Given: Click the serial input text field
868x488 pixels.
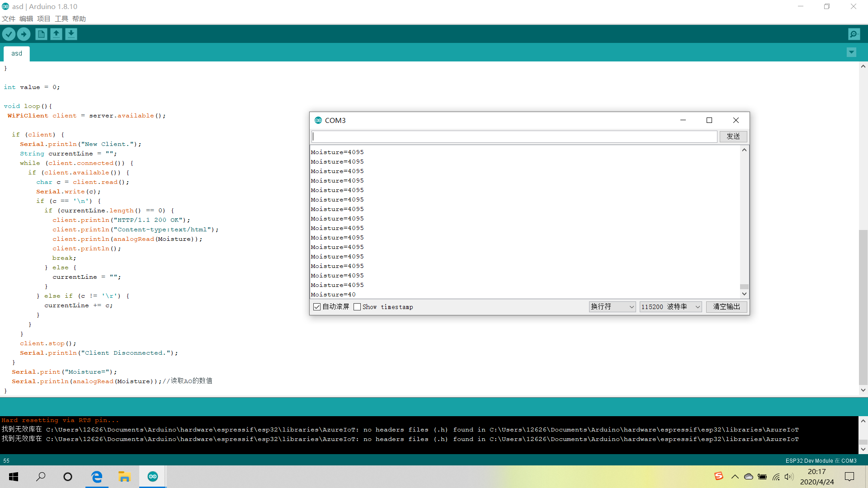Looking at the screenshot, I should pyautogui.click(x=514, y=136).
